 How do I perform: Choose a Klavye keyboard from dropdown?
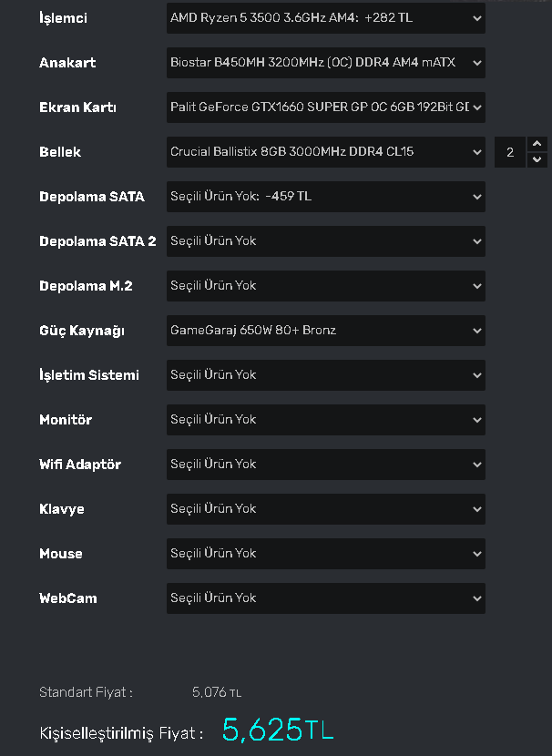click(x=325, y=508)
